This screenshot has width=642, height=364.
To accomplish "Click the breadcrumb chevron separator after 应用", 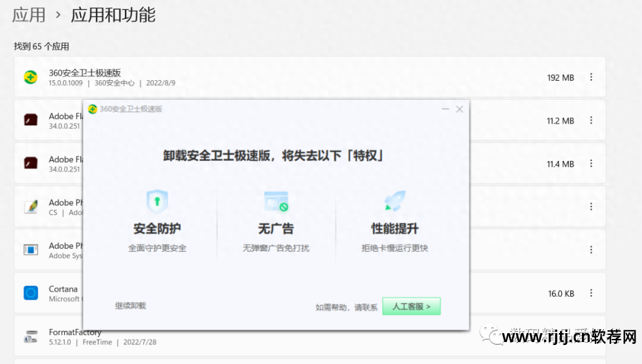I will point(58,15).
